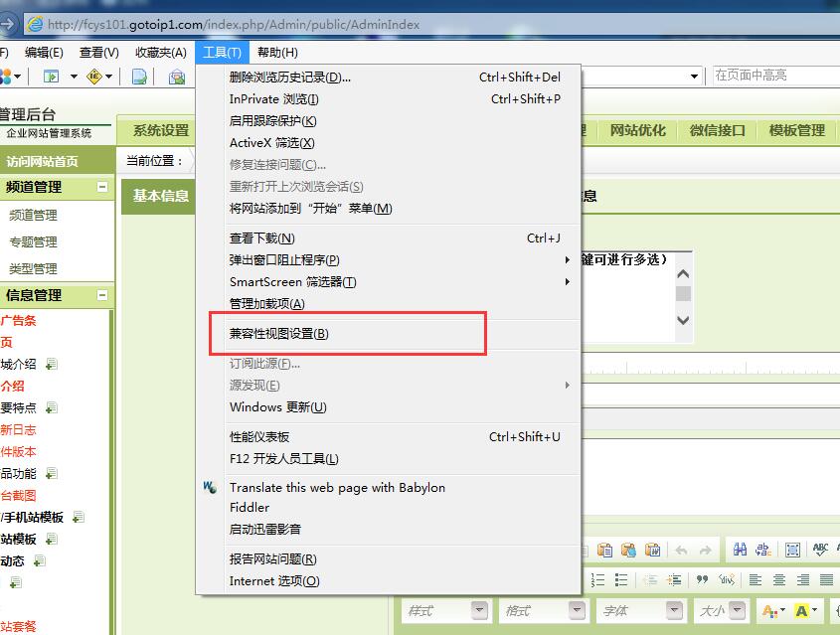This screenshot has height=635, width=840.
Task: Click the center align icon
Action: click(779, 579)
